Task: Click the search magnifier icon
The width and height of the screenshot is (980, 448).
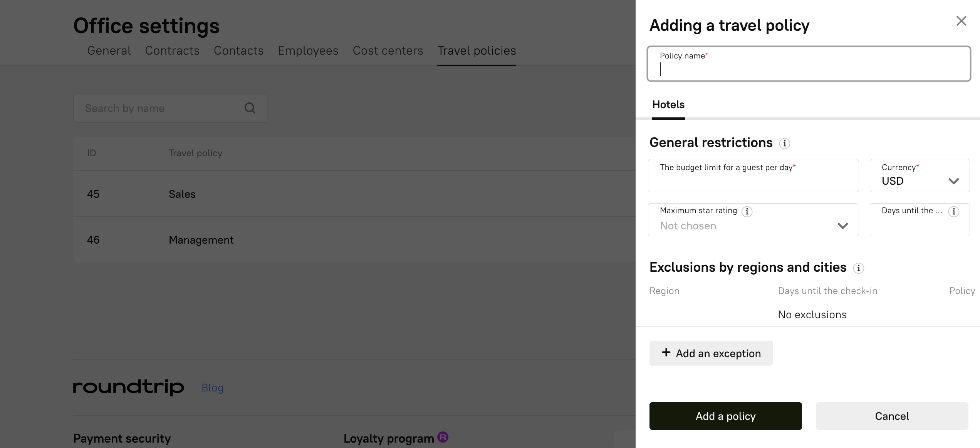Action: [250, 108]
